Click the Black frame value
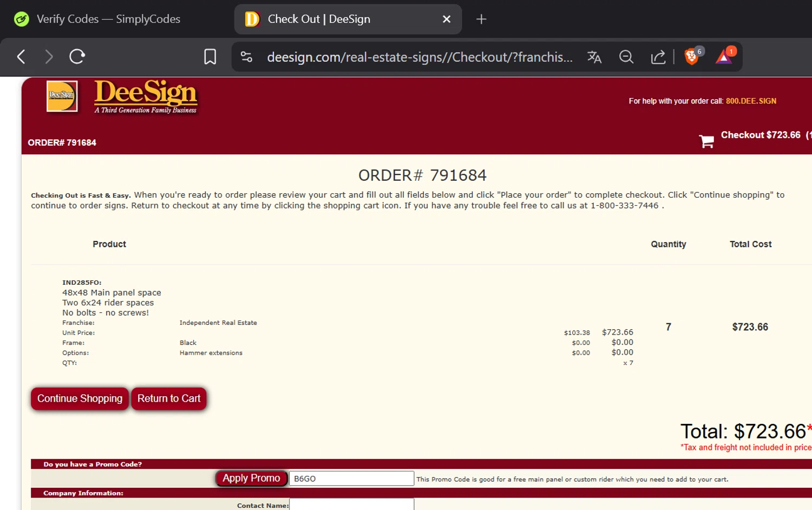The width and height of the screenshot is (812, 510). [188, 343]
